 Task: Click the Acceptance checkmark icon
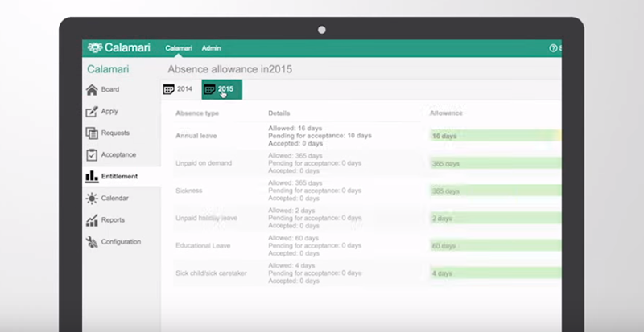pos(92,154)
